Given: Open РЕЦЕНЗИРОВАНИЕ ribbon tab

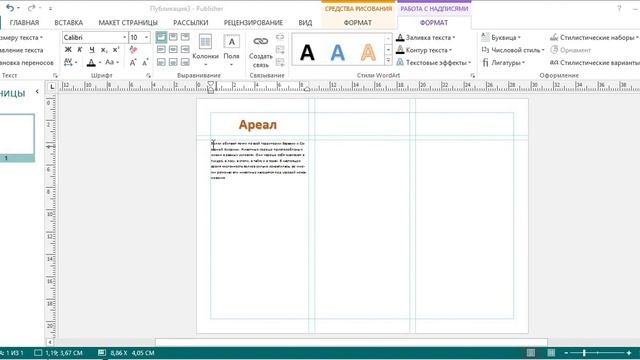Looking at the screenshot, I should click(253, 23).
